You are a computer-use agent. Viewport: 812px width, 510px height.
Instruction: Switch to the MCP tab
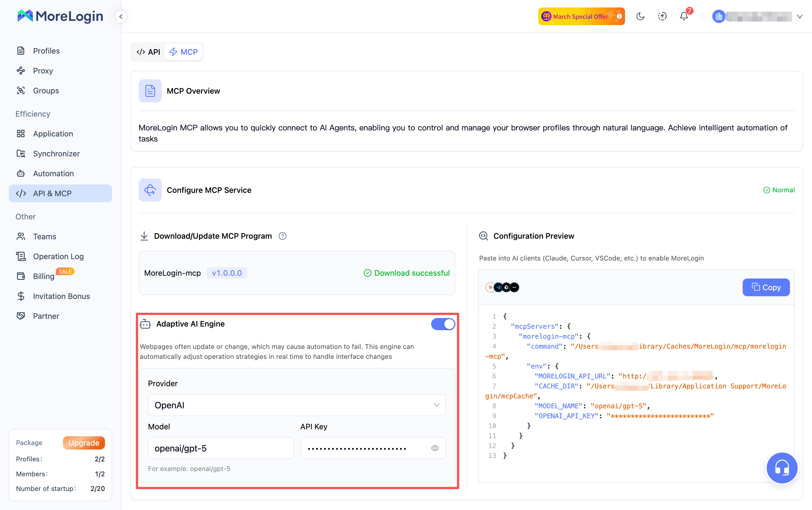click(x=183, y=52)
